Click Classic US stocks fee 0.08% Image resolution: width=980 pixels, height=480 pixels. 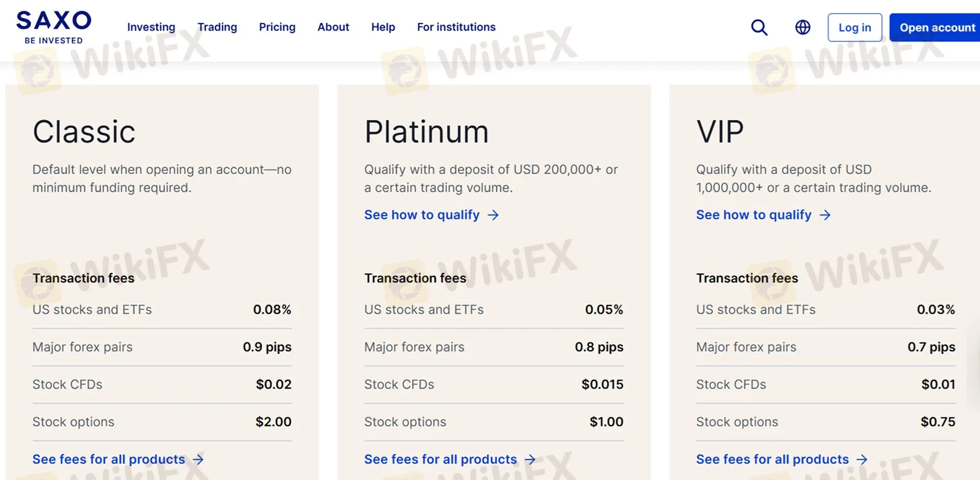(x=272, y=310)
